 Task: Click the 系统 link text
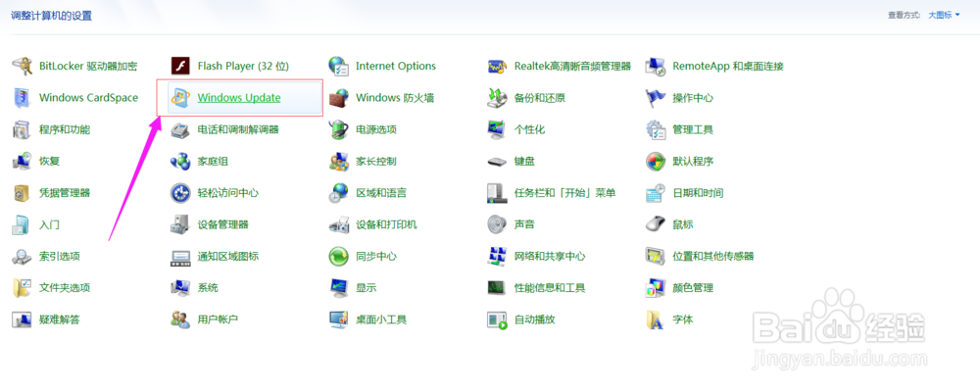tap(208, 288)
